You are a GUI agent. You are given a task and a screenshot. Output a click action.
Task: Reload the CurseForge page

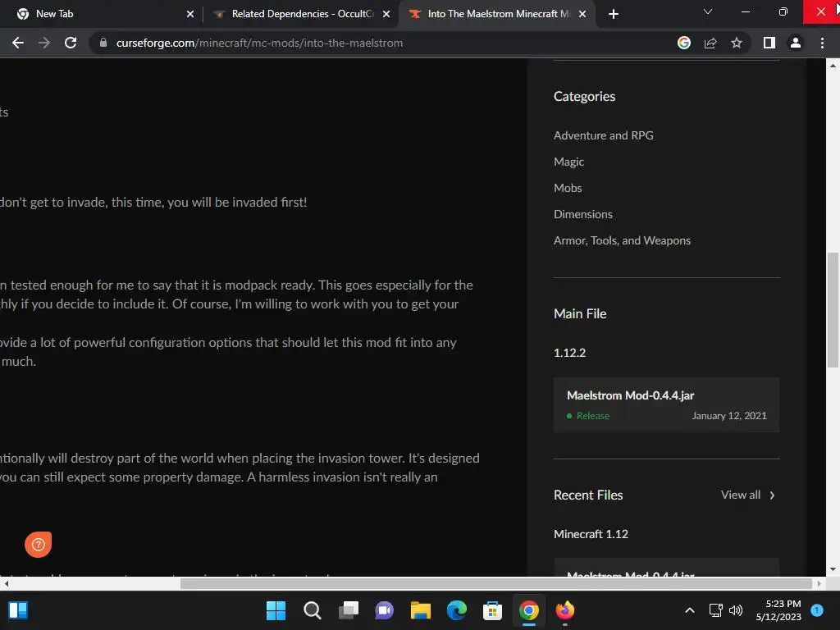pos(71,43)
